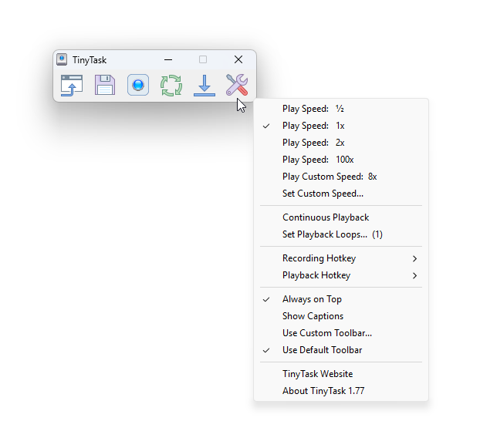The image size is (480, 448).
Task: Choose Use Custom Toolbar option
Action: tap(341, 333)
